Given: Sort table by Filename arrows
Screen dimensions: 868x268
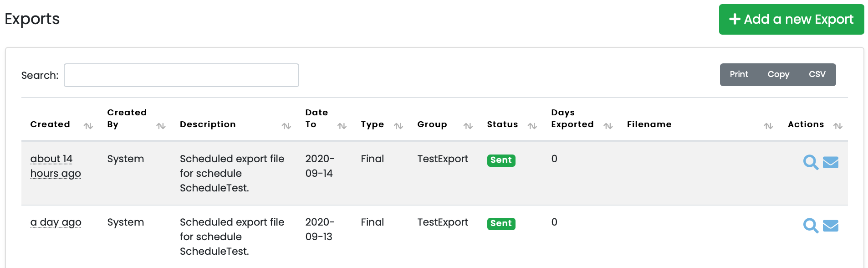Looking at the screenshot, I should (768, 126).
